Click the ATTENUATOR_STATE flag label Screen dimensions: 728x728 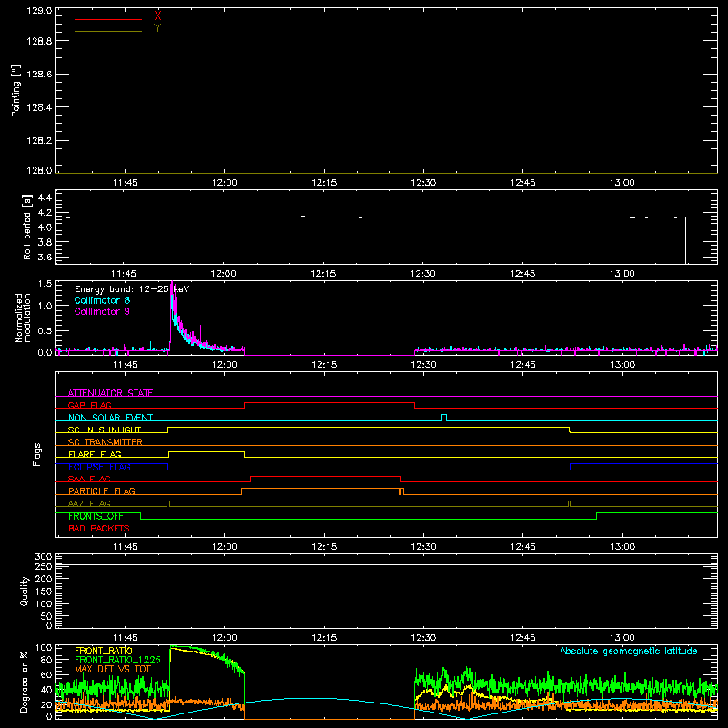[x=110, y=393]
